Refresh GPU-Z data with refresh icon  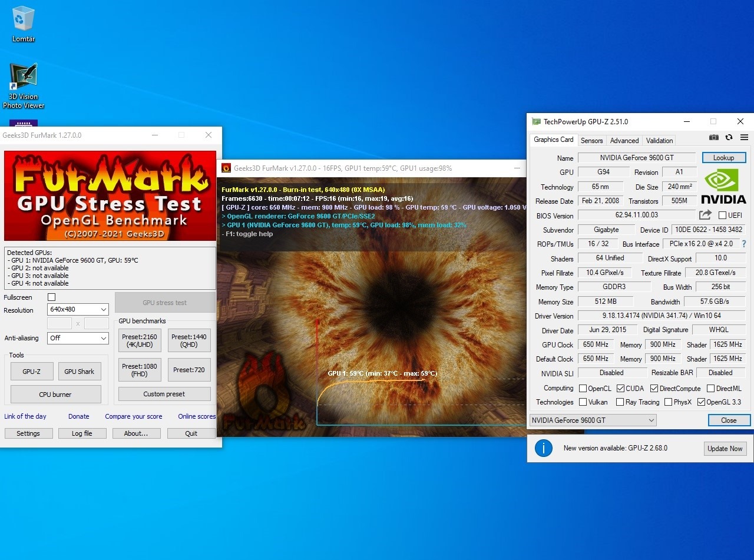tap(729, 137)
